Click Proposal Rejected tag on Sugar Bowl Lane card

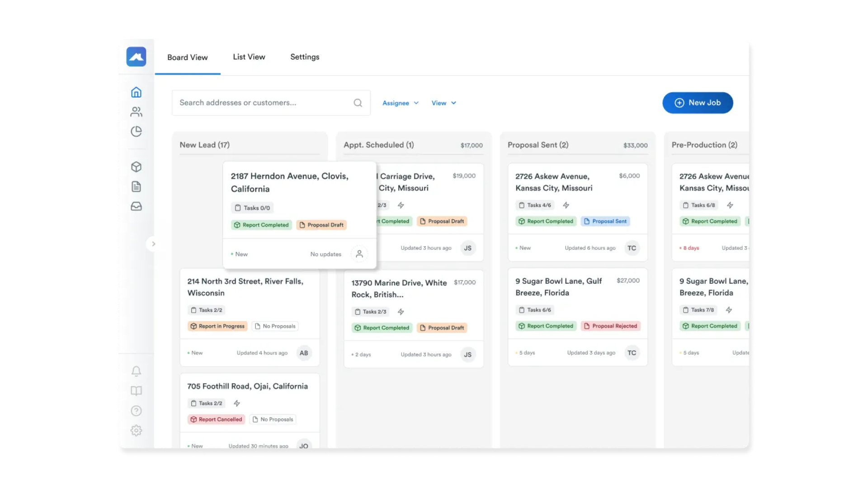click(610, 326)
